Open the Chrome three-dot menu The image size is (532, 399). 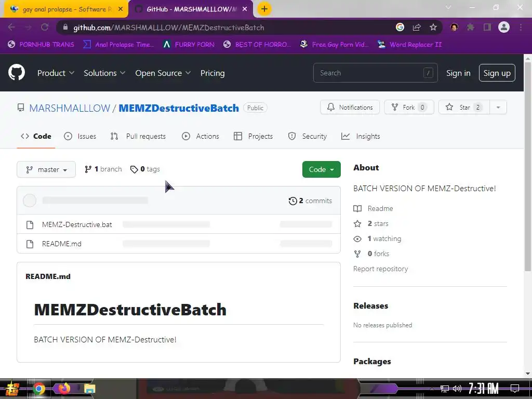[521, 27]
